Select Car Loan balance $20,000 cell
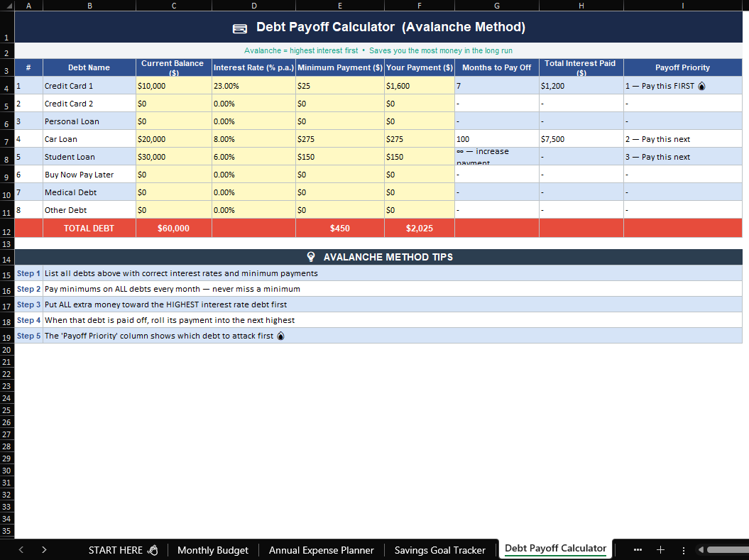The height and width of the screenshot is (560, 749). (174, 139)
